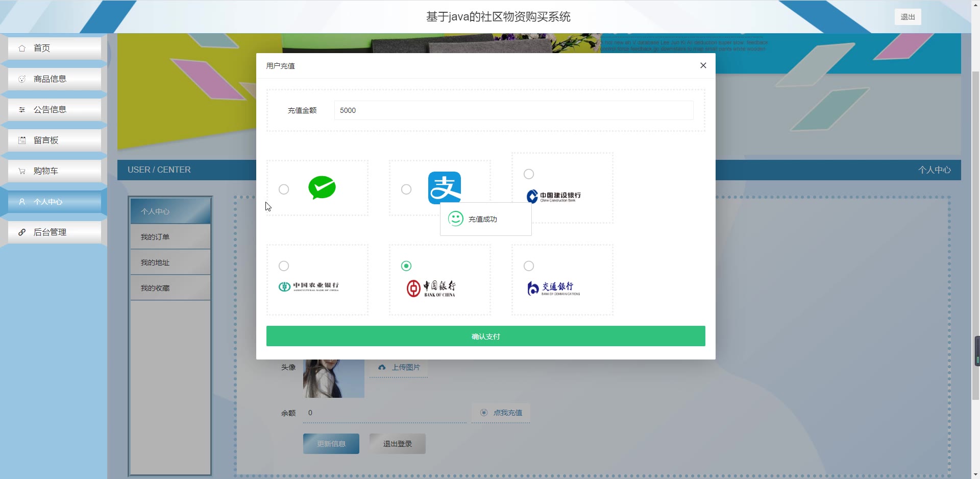980x479 pixels.
Task: Click the smiley icon in 充值成功 toast
Action: coord(456,219)
